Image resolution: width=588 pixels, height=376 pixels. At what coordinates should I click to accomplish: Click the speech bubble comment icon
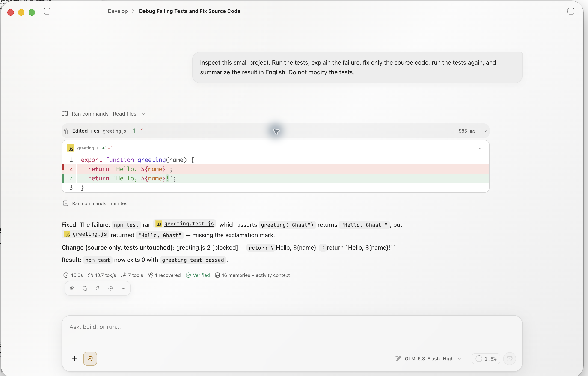(x=111, y=289)
